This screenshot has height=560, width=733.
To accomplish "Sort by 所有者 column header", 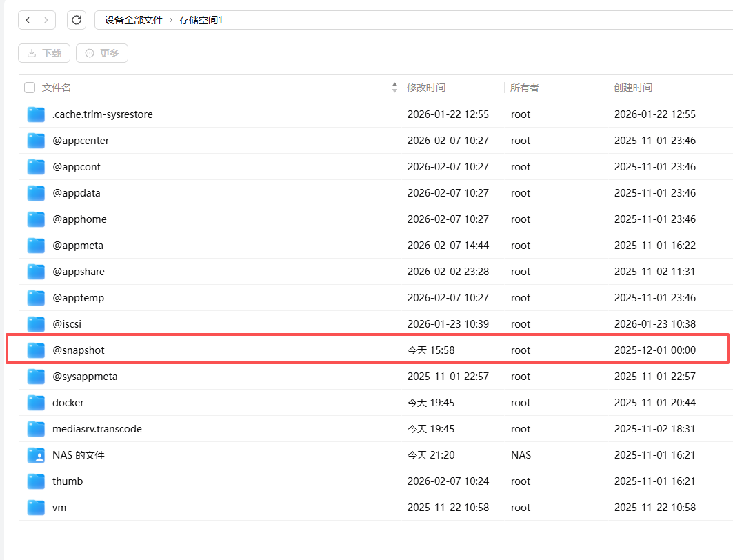I will pos(525,88).
